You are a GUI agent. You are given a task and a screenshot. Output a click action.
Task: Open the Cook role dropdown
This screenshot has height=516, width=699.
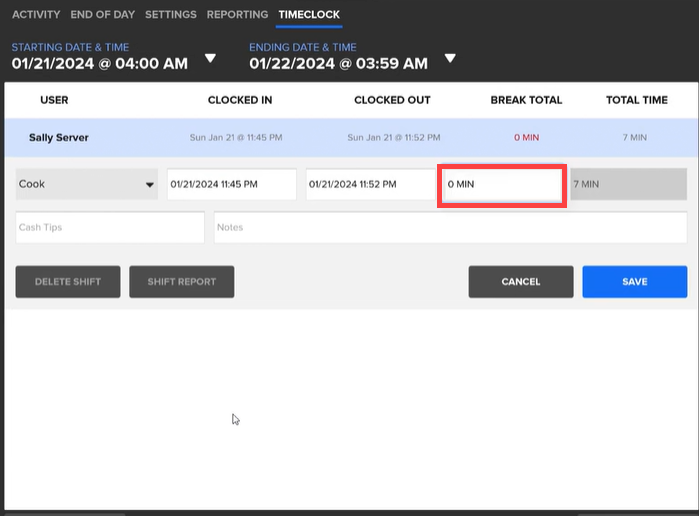point(86,184)
